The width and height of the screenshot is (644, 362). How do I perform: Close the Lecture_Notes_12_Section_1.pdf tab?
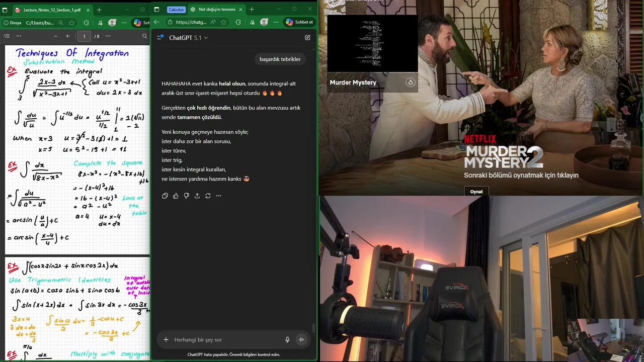tap(88, 10)
